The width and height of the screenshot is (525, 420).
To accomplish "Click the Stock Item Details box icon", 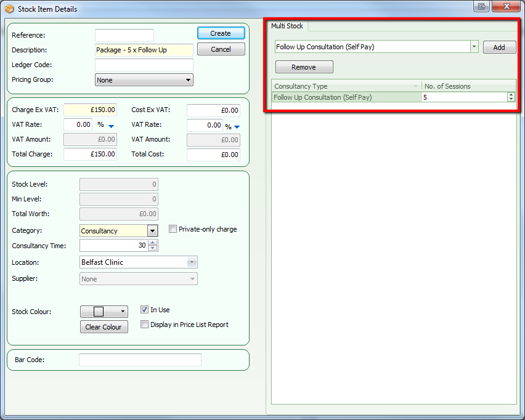I will [x=9, y=9].
